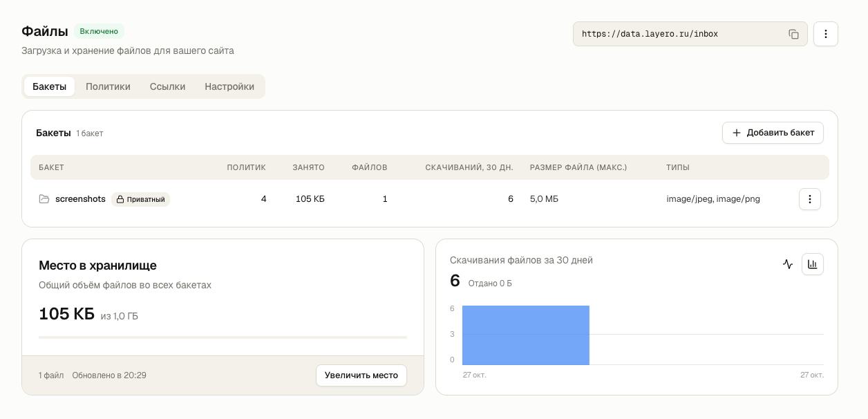Click the blue downloads bar in chart
Image resolution: width=868 pixels, height=419 pixels.
coord(526,335)
